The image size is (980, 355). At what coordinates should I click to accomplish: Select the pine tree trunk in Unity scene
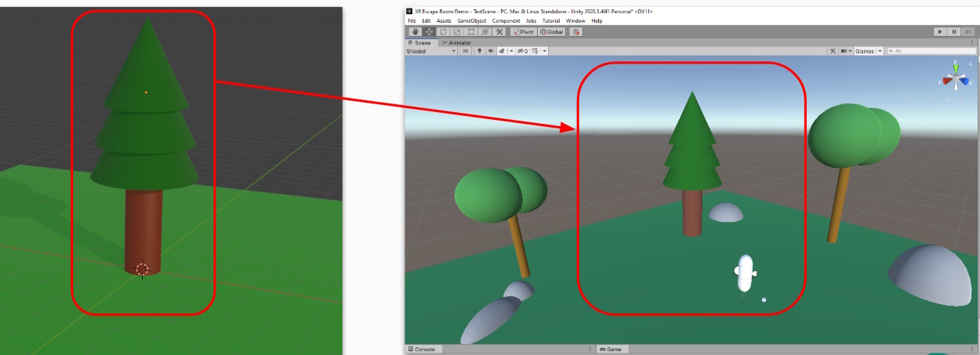point(691,212)
